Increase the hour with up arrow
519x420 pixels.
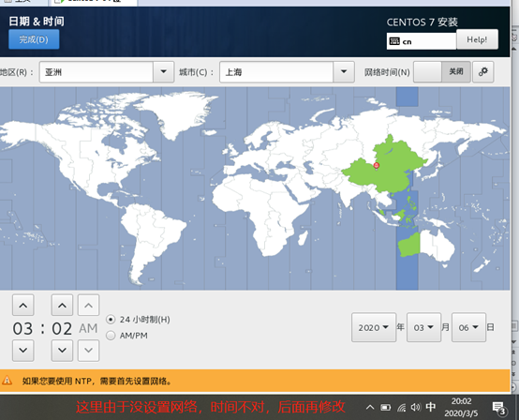[23, 305]
